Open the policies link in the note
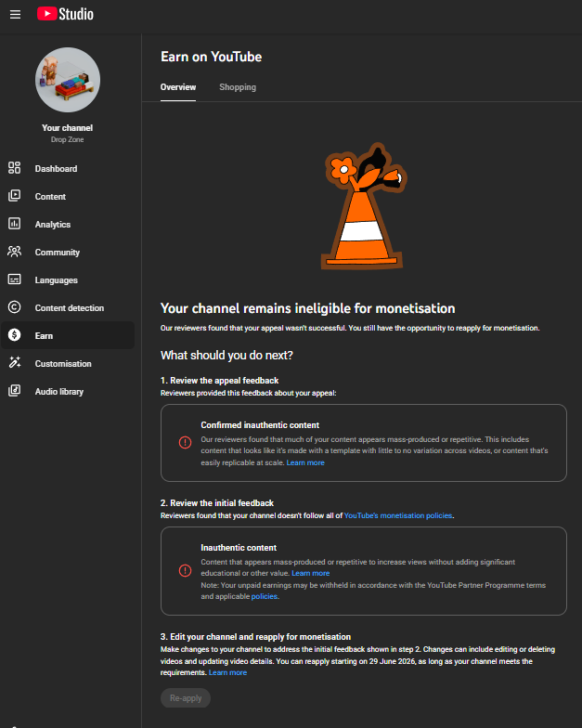This screenshot has width=582, height=728. coord(264,596)
